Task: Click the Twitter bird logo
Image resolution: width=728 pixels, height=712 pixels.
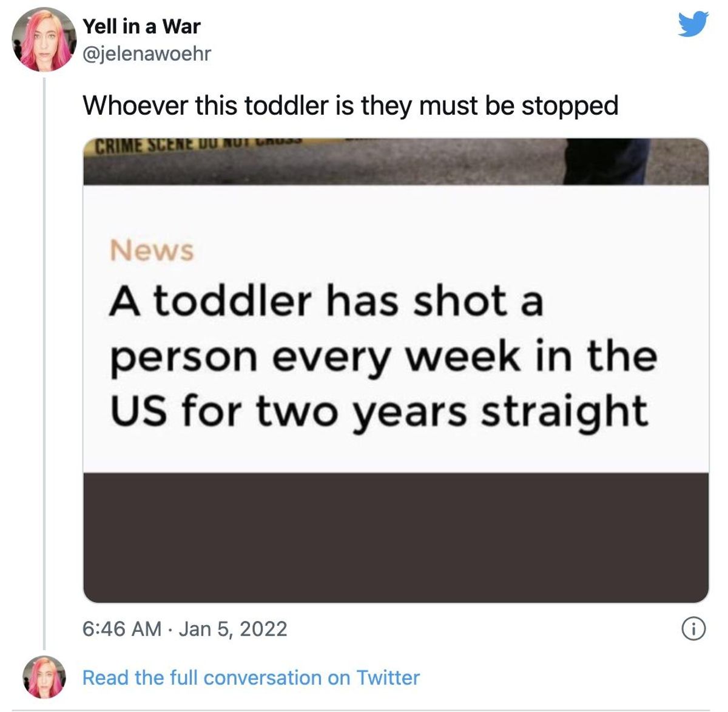Action: [693, 24]
